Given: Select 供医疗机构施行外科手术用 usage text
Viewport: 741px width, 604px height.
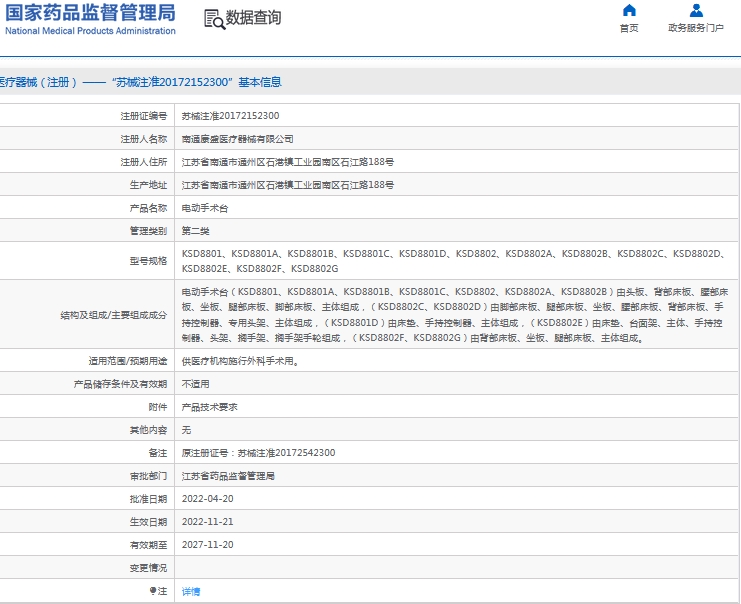Looking at the screenshot, I should click(240, 361).
